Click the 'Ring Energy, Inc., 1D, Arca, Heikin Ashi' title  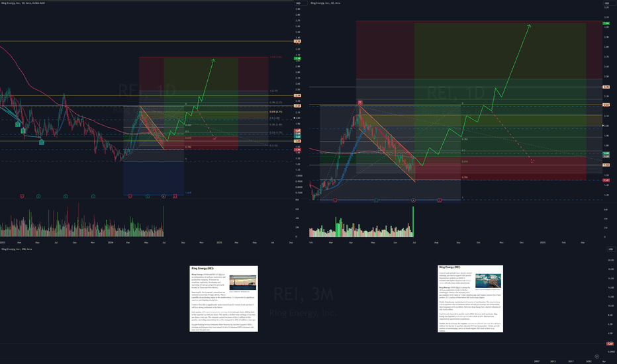(x=23, y=3)
